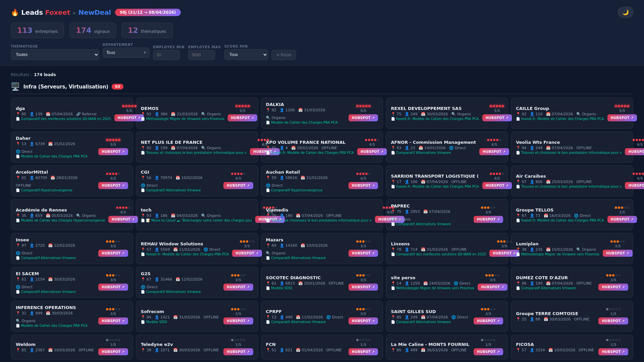Open HubSpot for CAILLE Group

coord(622,118)
